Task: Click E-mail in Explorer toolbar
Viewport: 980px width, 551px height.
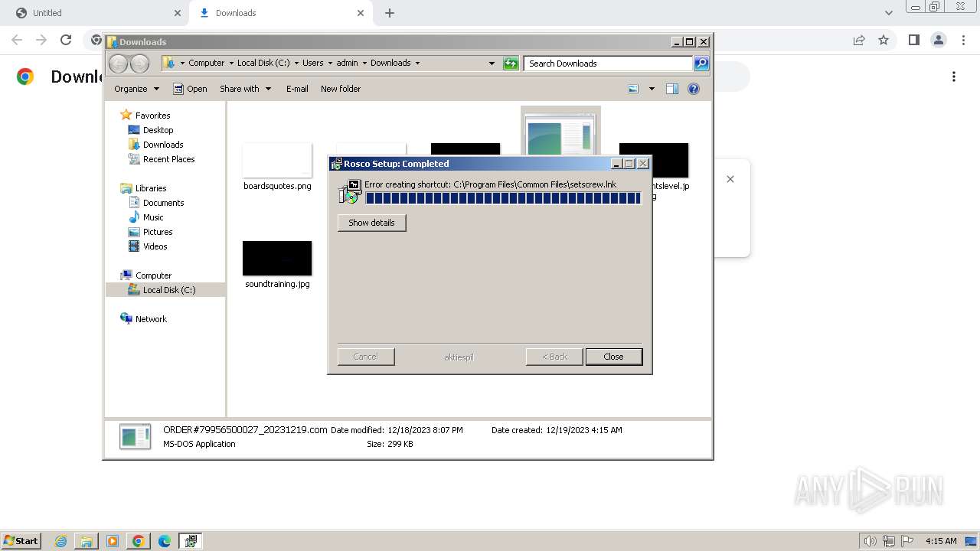Action: [x=297, y=89]
